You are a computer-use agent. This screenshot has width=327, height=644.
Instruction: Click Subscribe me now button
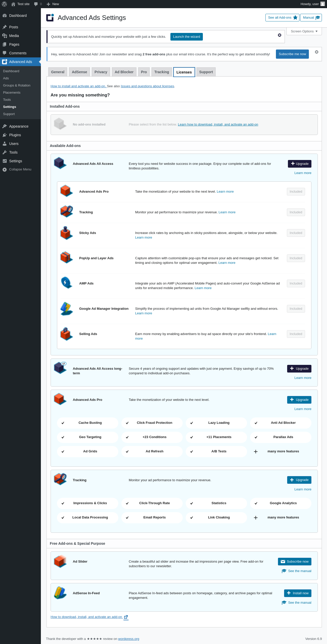(292, 54)
